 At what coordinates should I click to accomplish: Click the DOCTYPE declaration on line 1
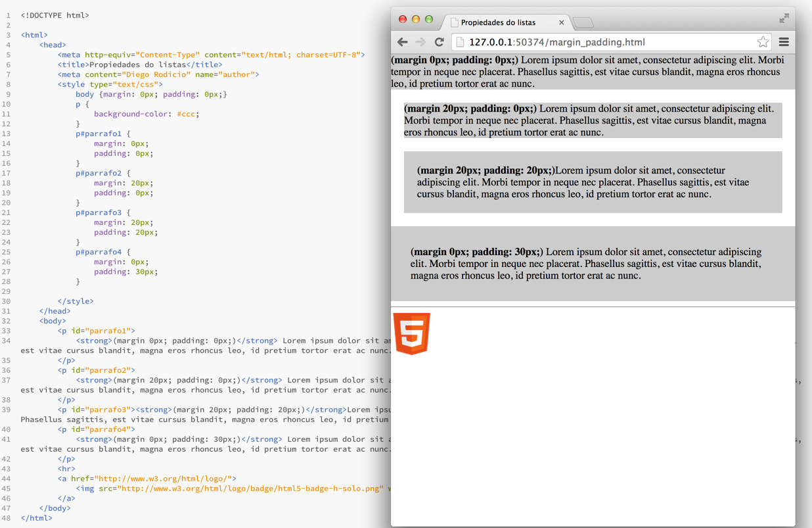(x=55, y=15)
